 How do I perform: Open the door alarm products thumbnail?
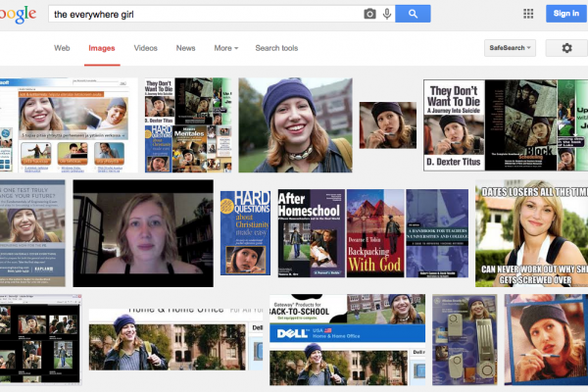tap(465, 340)
